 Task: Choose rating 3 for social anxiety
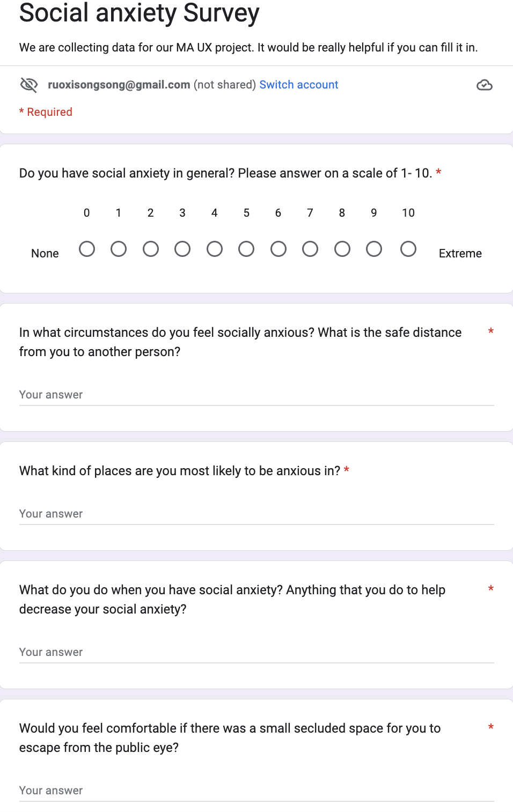(x=182, y=249)
